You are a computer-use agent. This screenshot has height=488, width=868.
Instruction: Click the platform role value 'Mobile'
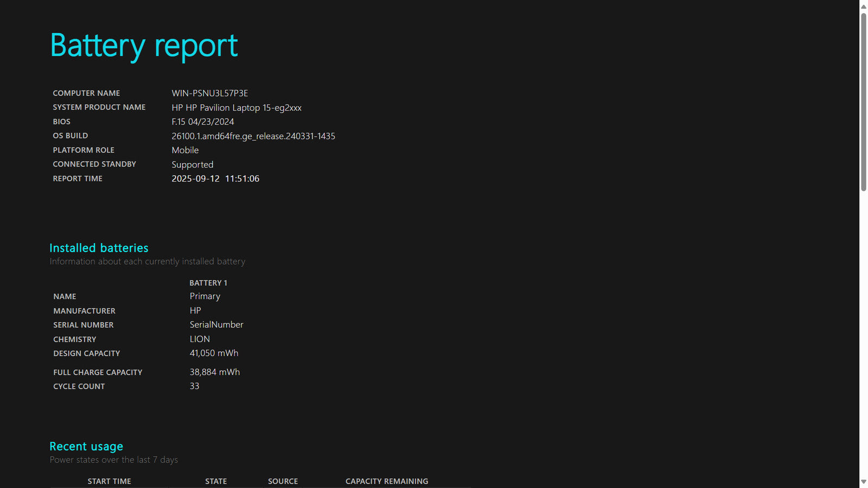point(185,150)
